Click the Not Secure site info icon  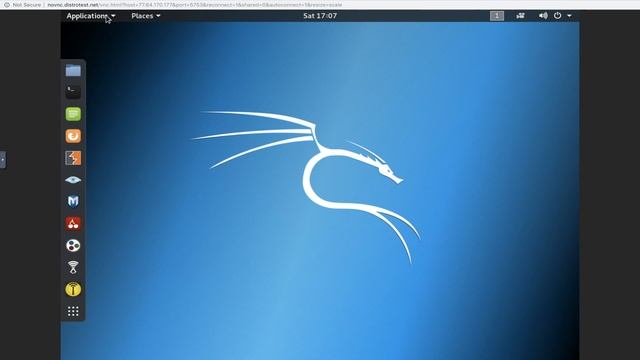(x=7, y=5)
